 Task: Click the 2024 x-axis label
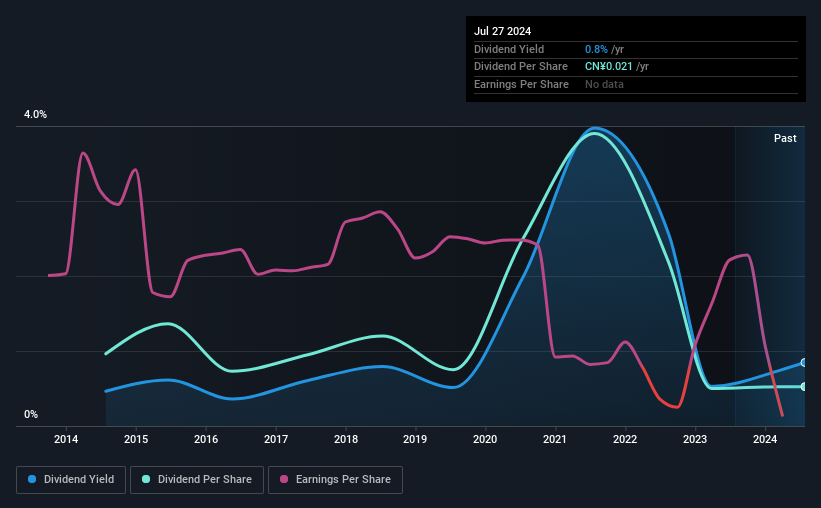(765, 439)
